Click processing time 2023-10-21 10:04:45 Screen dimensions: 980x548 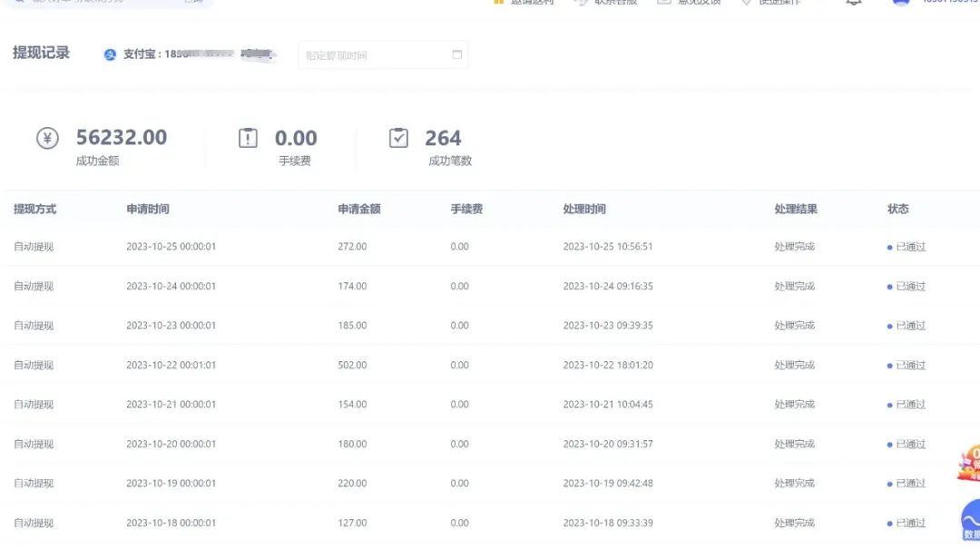coord(607,405)
